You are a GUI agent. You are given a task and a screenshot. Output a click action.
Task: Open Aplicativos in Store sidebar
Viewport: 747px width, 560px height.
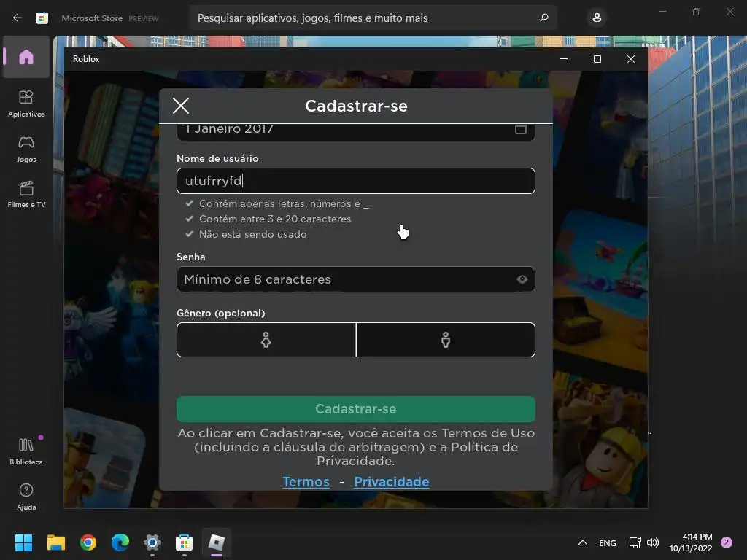pyautogui.click(x=26, y=104)
